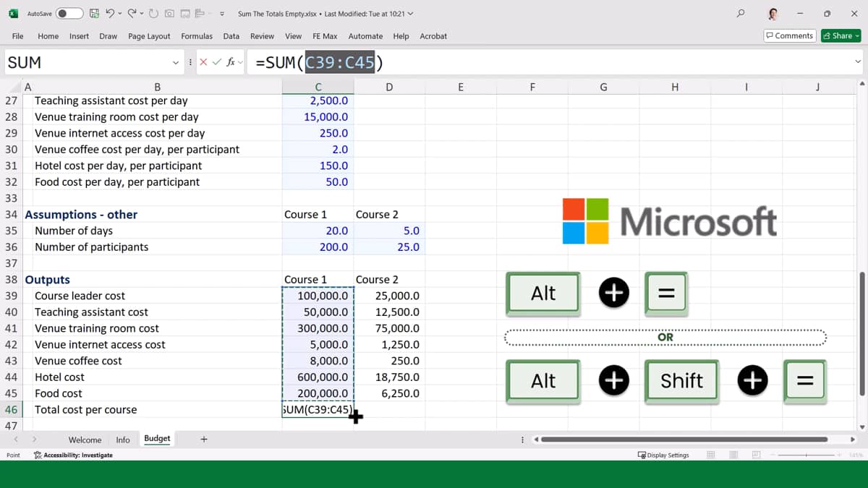Add a new sheet with plus icon
Image resolution: width=868 pixels, height=488 pixels.
pyautogui.click(x=204, y=439)
